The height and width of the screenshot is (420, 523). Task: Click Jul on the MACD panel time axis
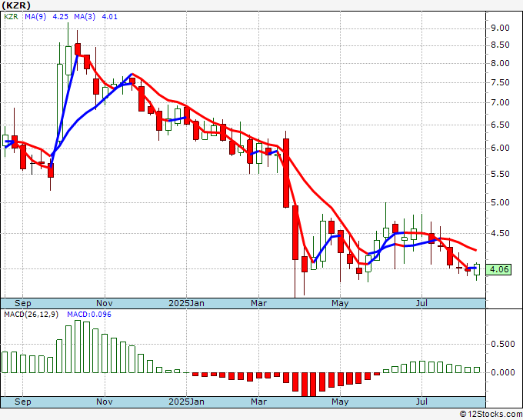pos(421,402)
